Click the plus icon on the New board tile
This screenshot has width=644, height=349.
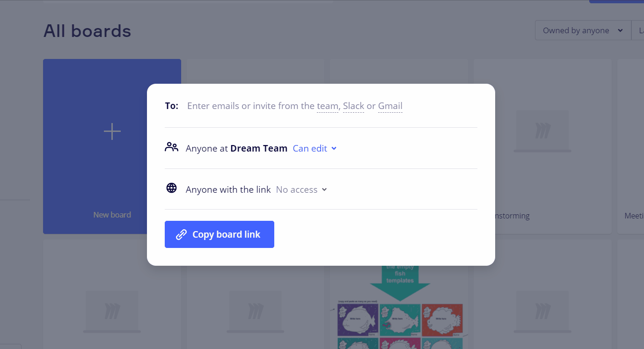coord(112,131)
